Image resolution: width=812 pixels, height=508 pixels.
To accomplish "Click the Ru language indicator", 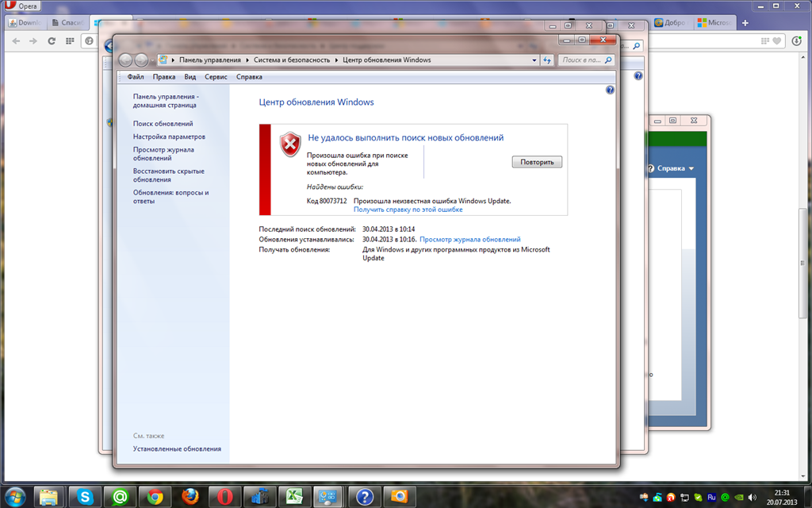I will point(711,498).
